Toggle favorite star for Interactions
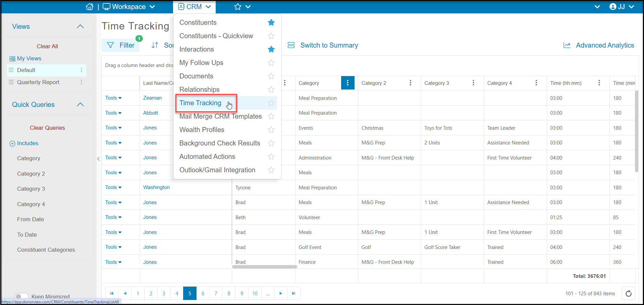This screenshot has height=305, width=644. (x=271, y=49)
